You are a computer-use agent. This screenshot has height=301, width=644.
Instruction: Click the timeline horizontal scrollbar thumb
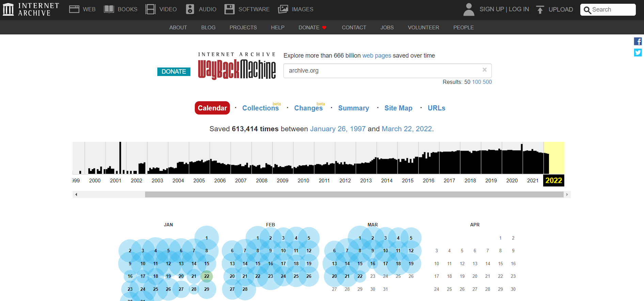coord(354,194)
